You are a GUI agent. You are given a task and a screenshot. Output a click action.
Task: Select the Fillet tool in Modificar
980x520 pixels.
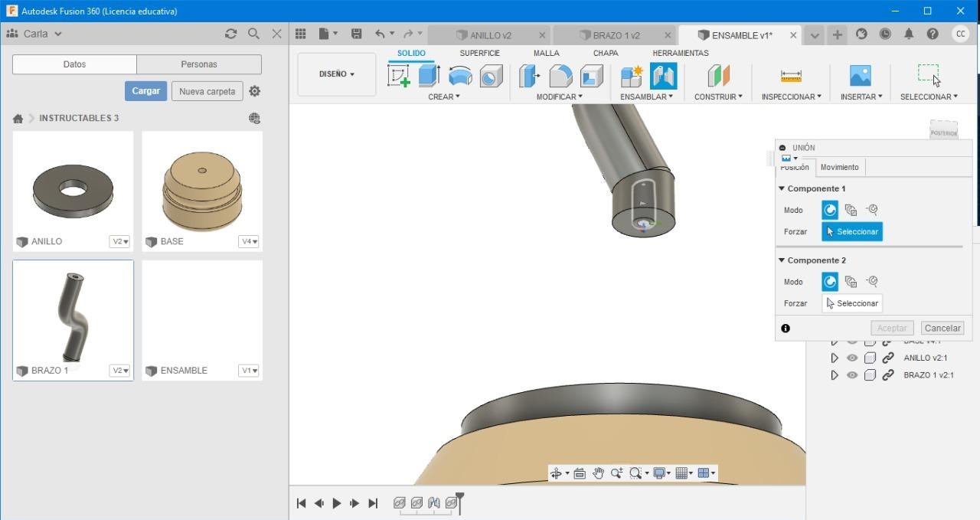560,76
